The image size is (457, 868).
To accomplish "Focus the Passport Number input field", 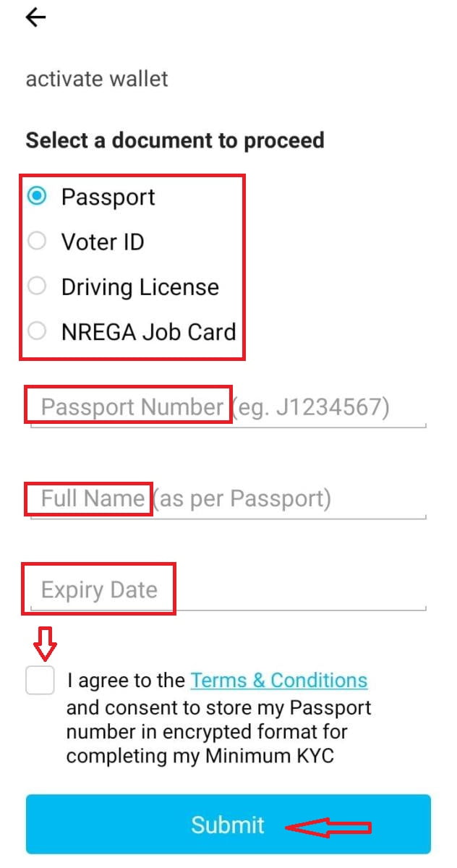I will [x=228, y=408].
